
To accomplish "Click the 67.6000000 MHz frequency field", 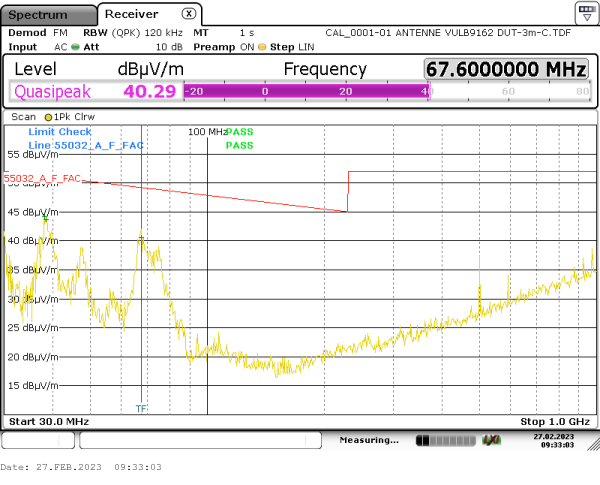I will 506,69.
